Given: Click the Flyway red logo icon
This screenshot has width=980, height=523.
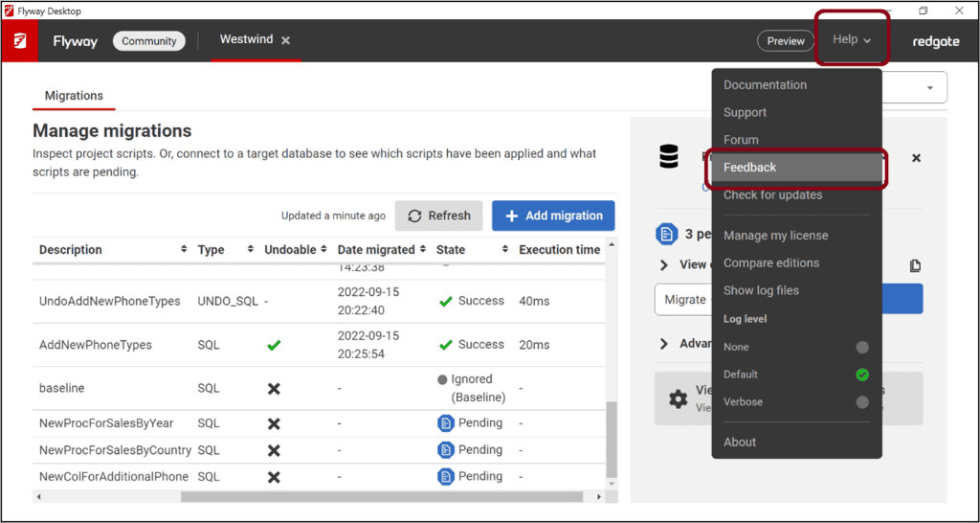Looking at the screenshot, I should 19,41.
